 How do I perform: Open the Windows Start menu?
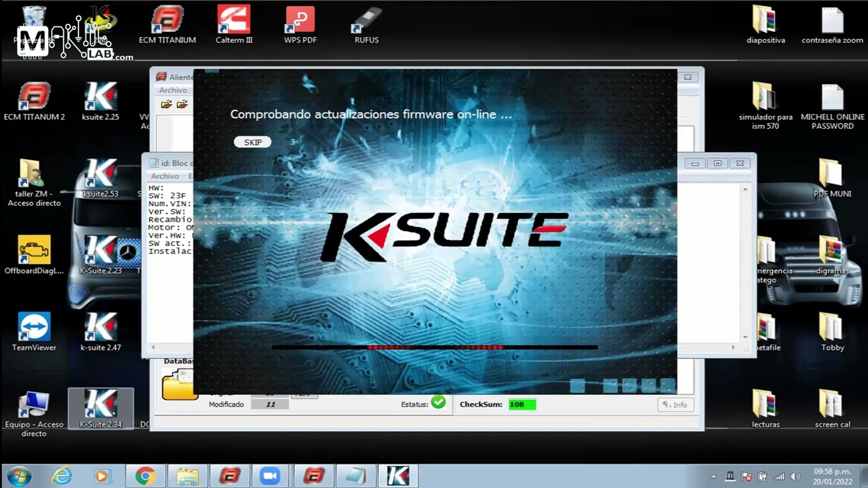[18, 476]
